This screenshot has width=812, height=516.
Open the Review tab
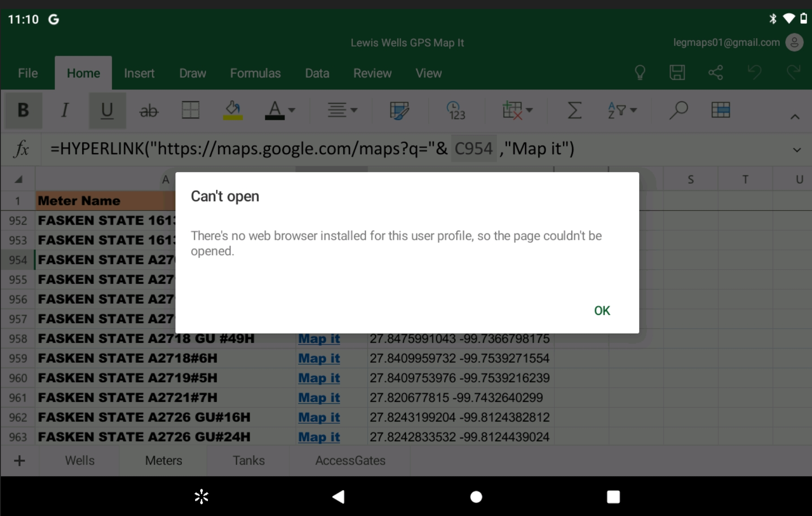372,73
